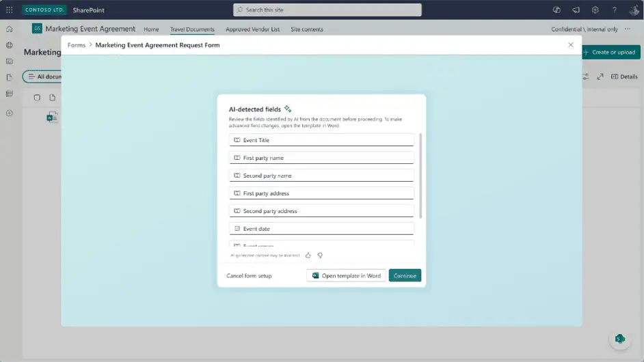Viewport: 644px width, 362px height.
Task: Open the help question mark icon
Action: coord(615,10)
